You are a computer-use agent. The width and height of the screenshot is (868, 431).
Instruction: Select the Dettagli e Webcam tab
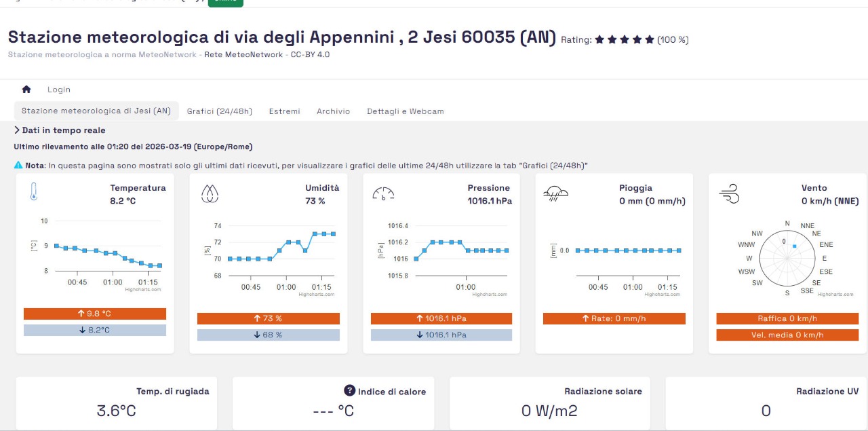click(405, 111)
